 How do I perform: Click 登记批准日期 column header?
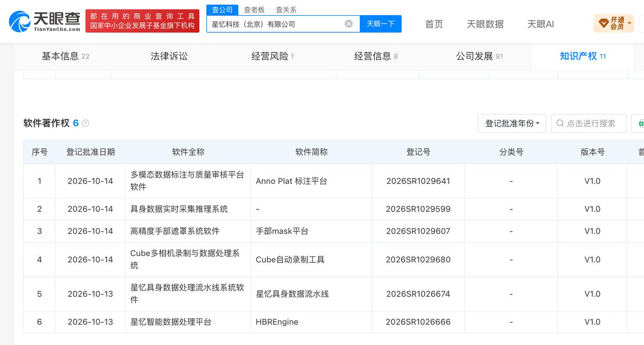pos(91,152)
